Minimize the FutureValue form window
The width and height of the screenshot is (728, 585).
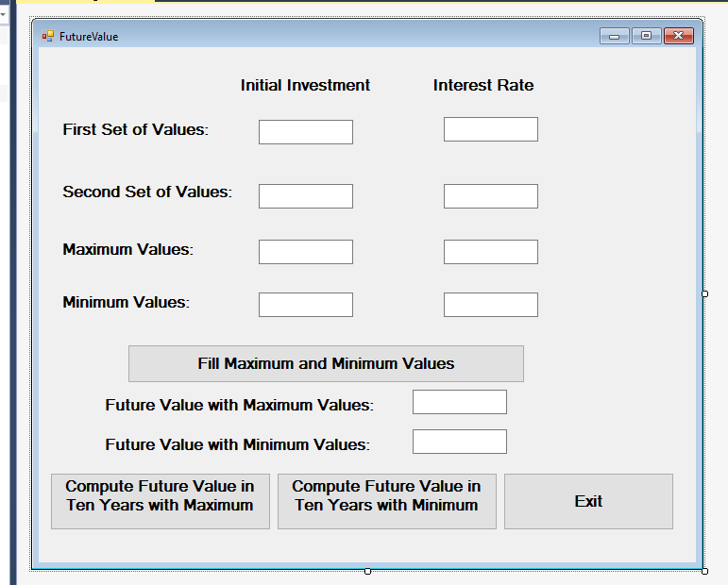[x=615, y=36]
